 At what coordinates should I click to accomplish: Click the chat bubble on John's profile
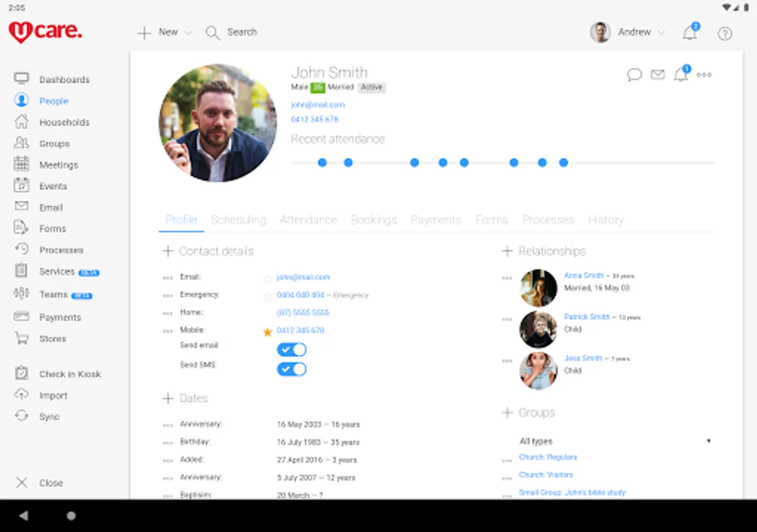634,74
